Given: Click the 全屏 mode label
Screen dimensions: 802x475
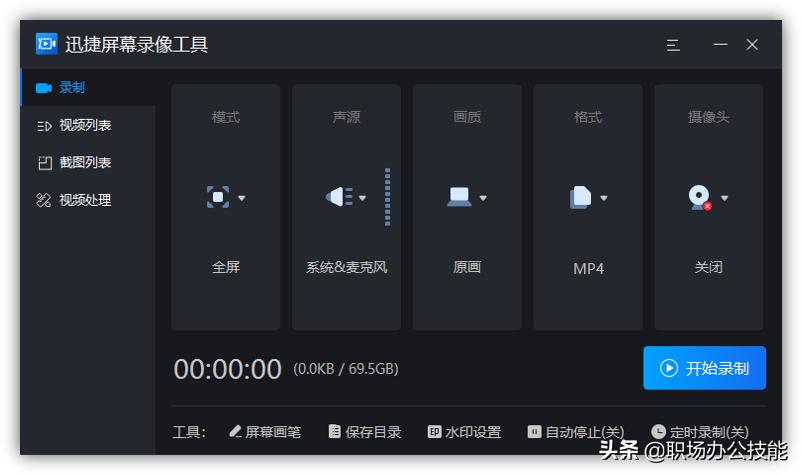Looking at the screenshot, I should coord(226,267).
